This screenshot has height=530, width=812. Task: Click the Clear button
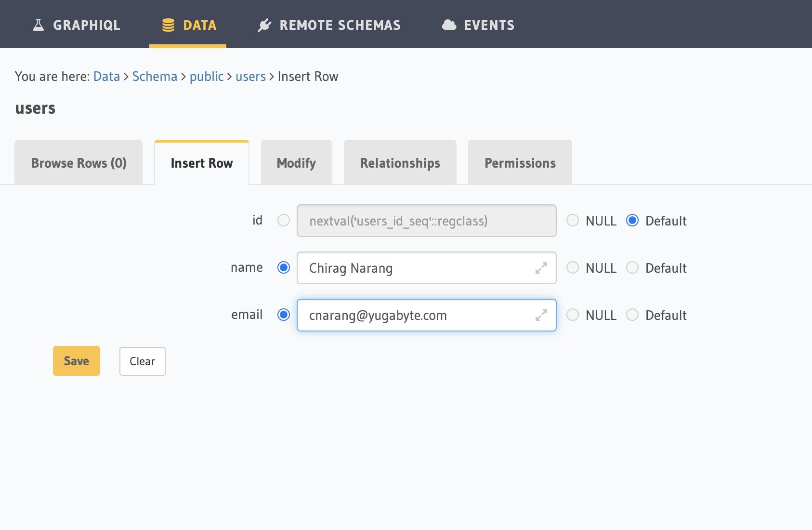[142, 361]
